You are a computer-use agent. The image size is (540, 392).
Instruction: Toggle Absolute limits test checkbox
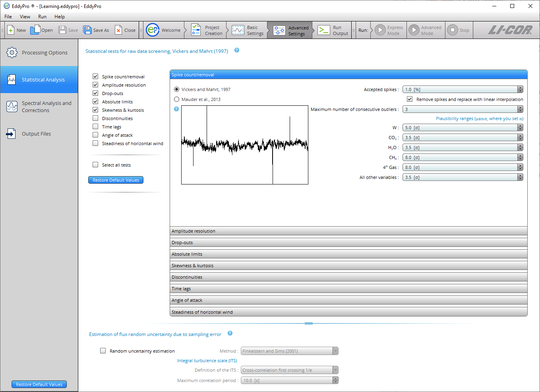coord(95,101)
